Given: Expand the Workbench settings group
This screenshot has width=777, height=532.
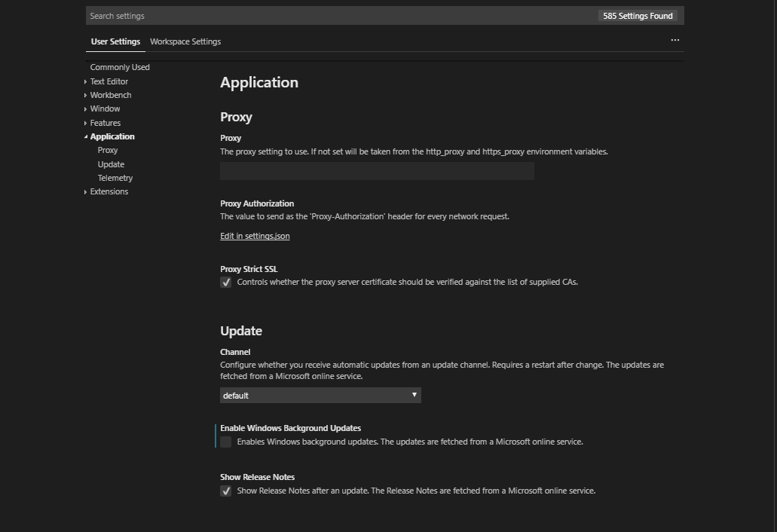Looking at the screenshot, I should click(110, 95).
